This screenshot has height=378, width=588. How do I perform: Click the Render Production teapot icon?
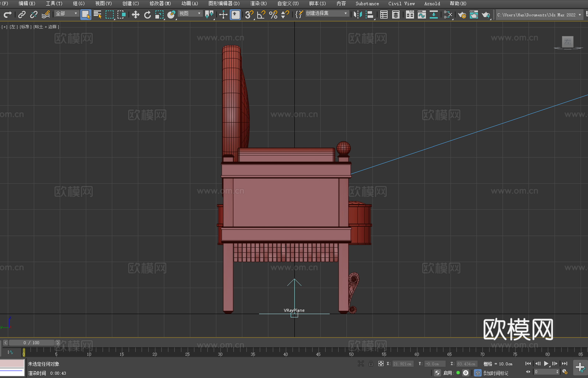[x=486, y=14]
